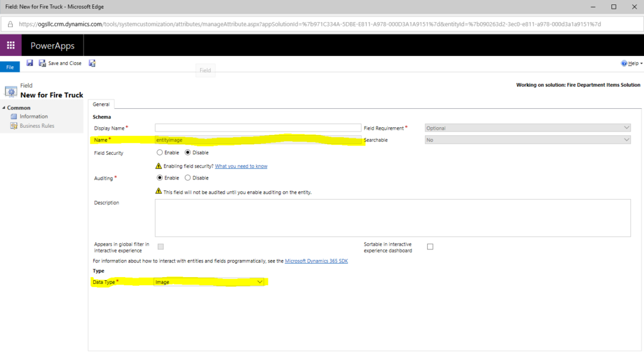
Task: Click the Field entity gear icon
Action: click(x=11, y=91)
